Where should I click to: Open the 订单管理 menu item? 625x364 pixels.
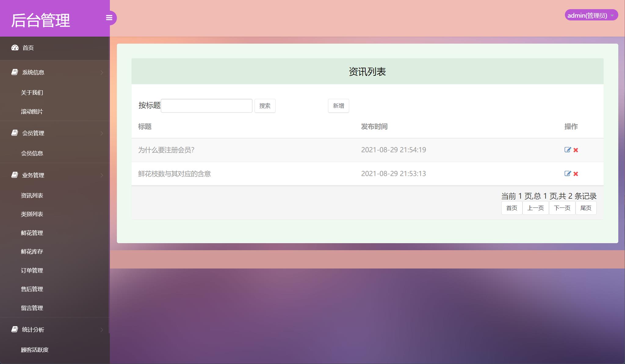[x=32, y=270]
